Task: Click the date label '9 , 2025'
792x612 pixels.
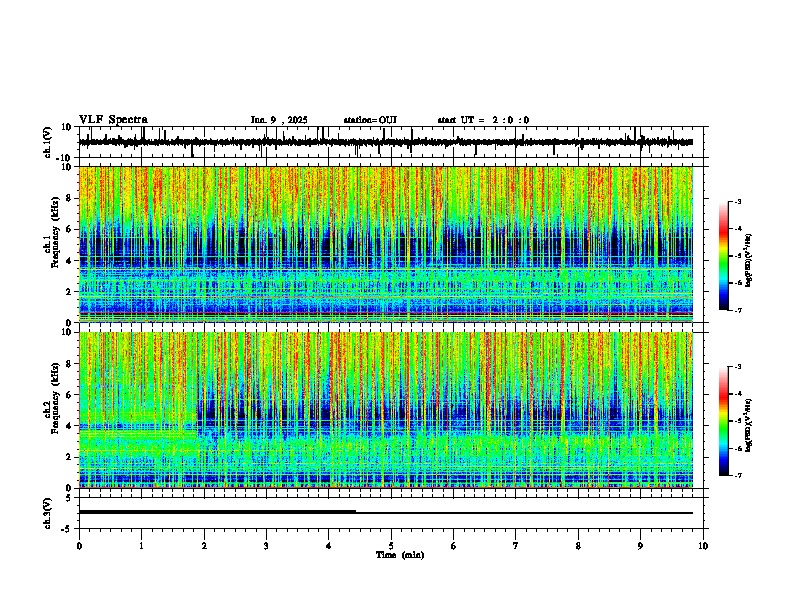Action: (x=289, y=120)
